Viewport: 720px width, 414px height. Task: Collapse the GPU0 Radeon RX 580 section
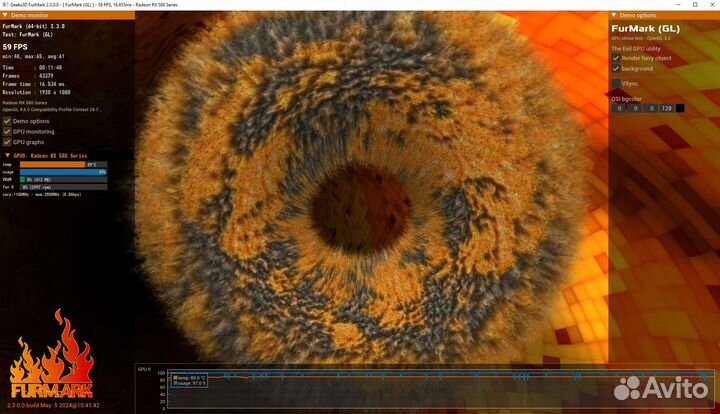click(6, 156)
